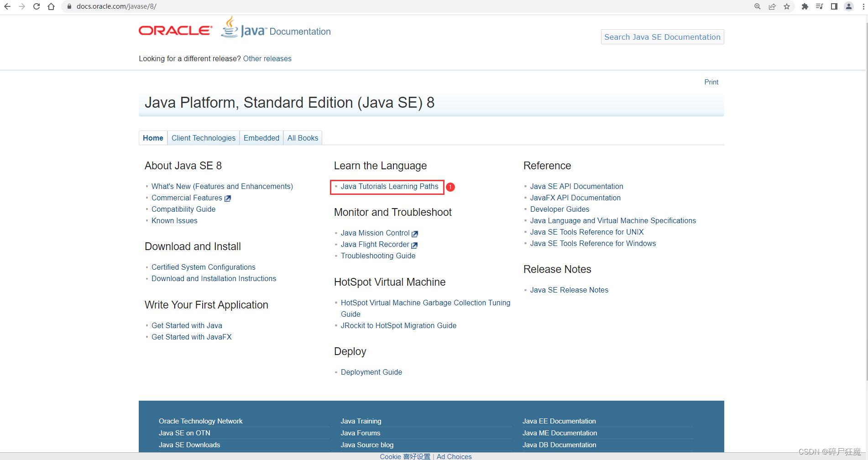
Task: Open Java Mission Control link
Action: 375,233
